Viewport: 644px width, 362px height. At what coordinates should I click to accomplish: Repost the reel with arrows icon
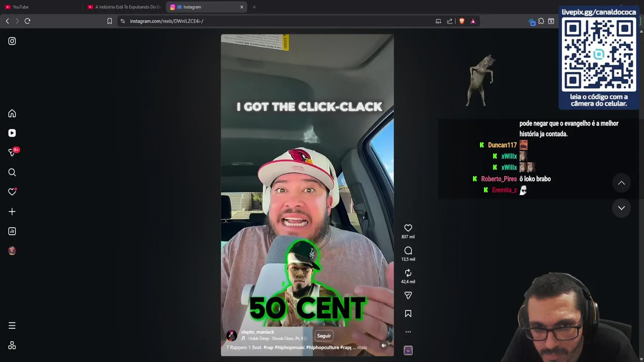408,273
